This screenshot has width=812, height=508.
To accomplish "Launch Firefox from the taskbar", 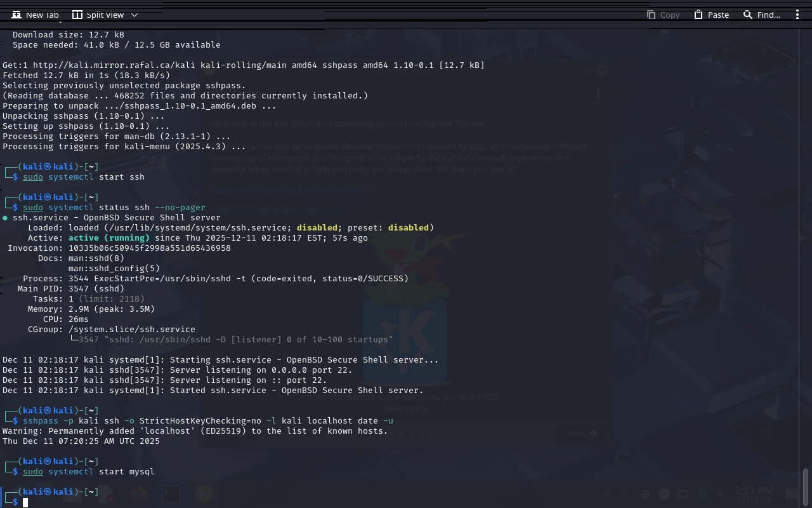I will pos(138,494).
